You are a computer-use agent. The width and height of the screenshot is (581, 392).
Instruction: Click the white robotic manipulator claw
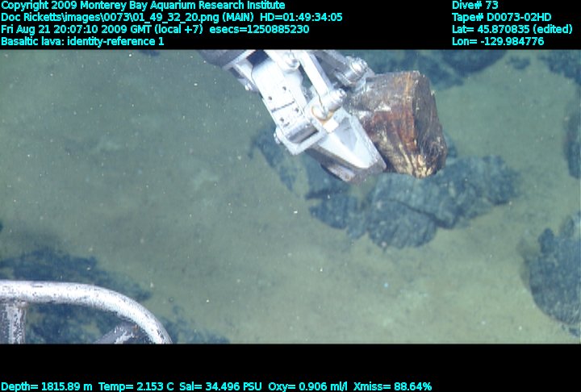(296, 111)
